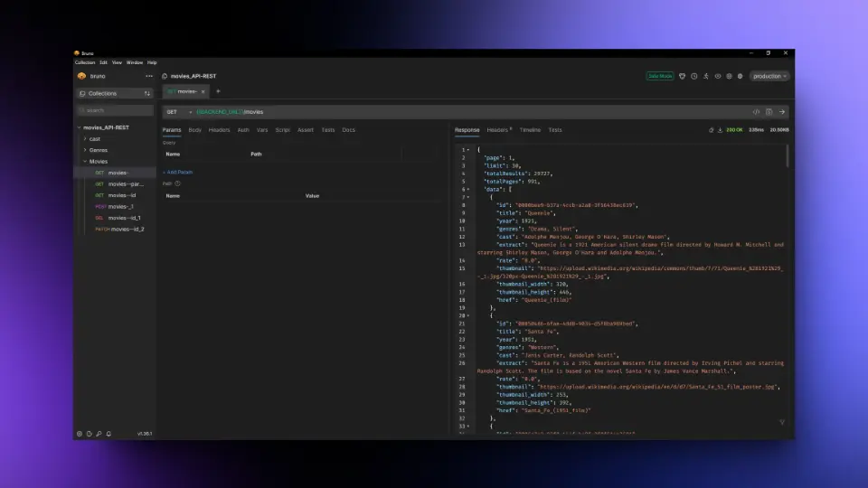Click the collections sort arrows icon
Image resolution: width=868 pixels, height=488 pixels.
point(147,93)
